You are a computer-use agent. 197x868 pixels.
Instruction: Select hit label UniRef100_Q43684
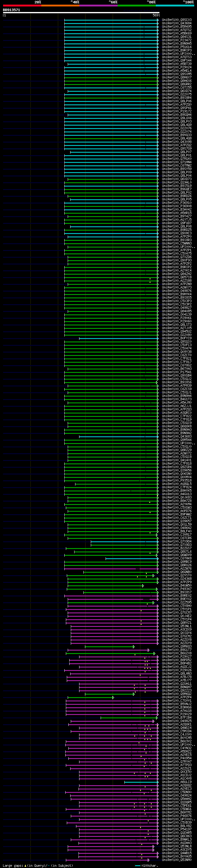point(177,23)
